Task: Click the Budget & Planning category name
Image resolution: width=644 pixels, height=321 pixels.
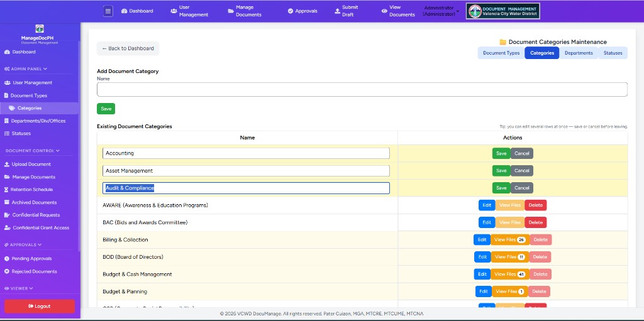Action: (x=125, y=291)
